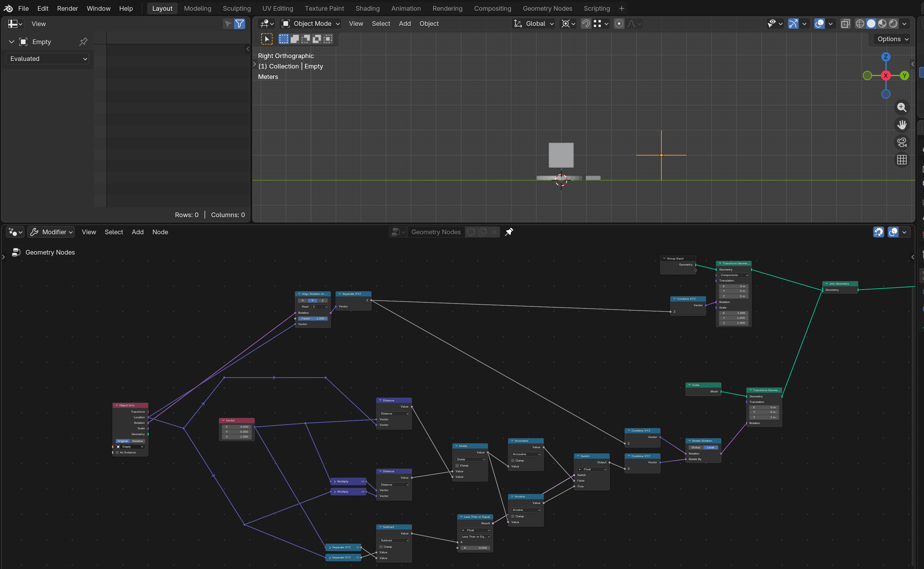
Task: Toggle camera view icon in viewport
Action: [x=901, y=142]
